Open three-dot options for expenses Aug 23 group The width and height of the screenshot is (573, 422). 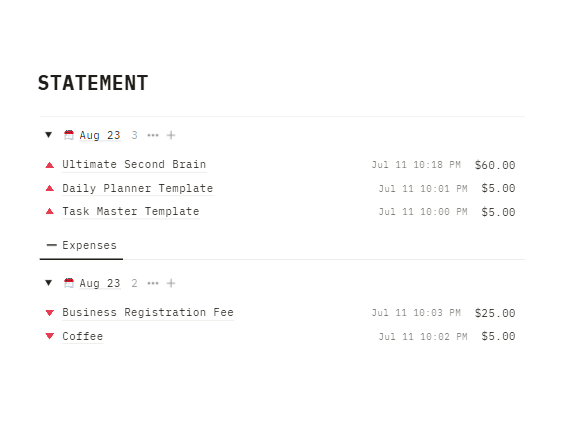(153, 283)
